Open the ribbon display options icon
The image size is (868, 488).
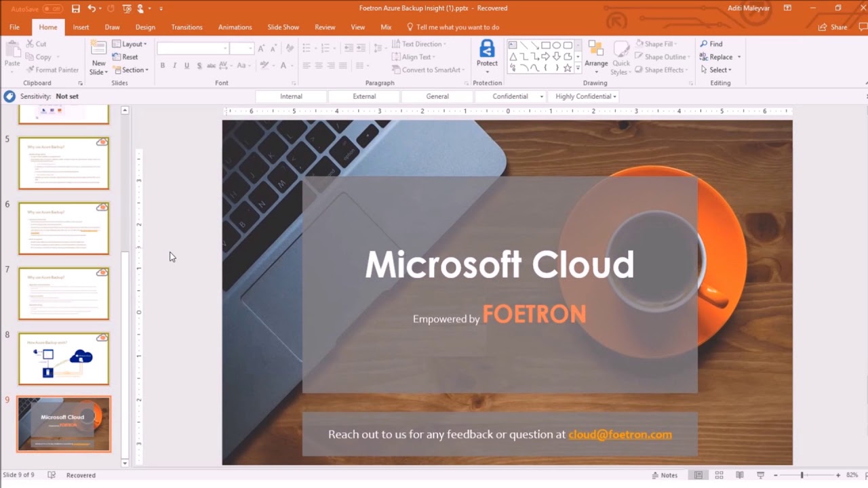[x=787, y=8]
